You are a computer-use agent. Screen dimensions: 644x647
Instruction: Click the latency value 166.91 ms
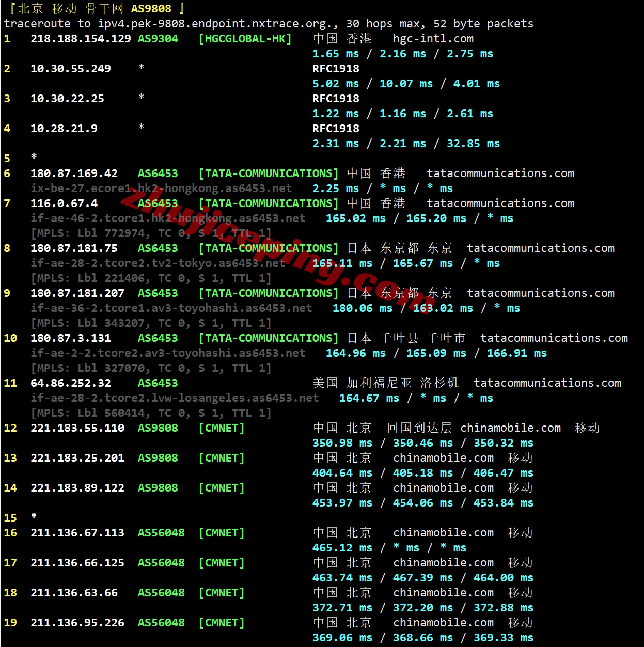point(517,353)
